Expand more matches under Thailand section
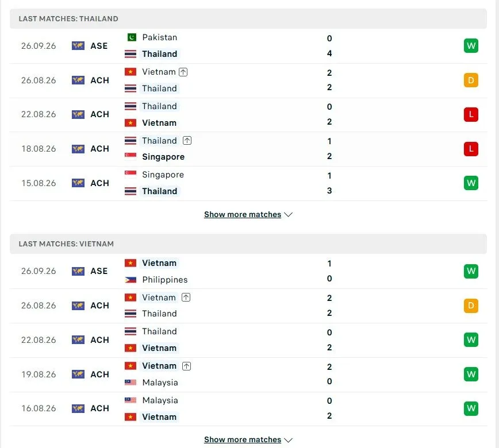This screenshot has height=448, width=499. pos(243,215)
